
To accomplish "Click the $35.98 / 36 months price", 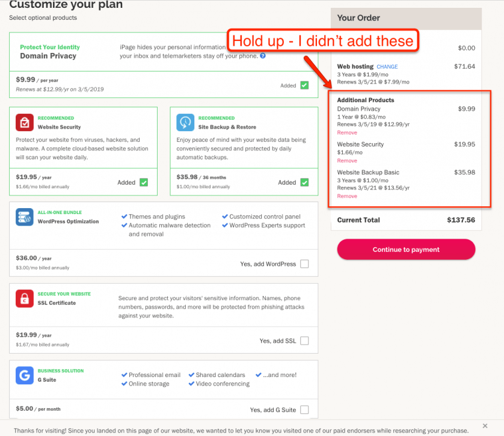I will (x=201, y=177).
